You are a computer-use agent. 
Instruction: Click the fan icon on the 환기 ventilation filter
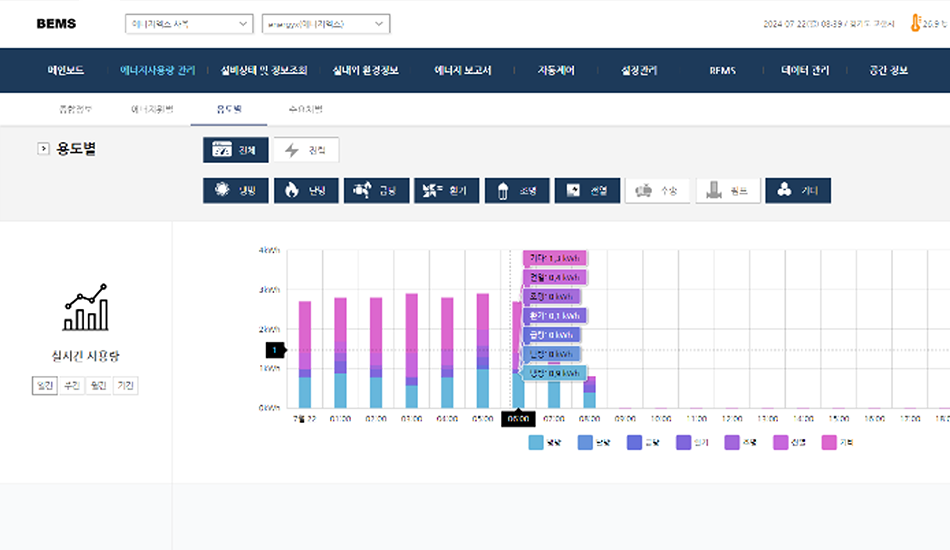coord(431,191)
